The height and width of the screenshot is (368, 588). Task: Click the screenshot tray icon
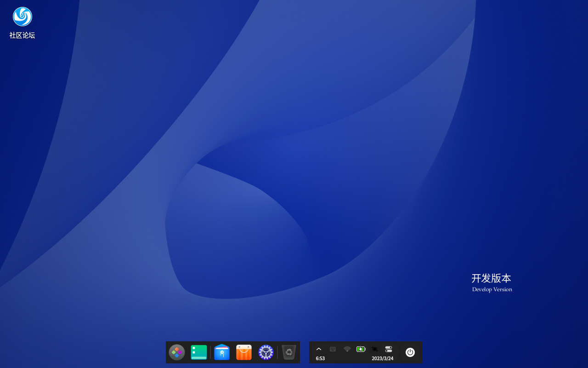pyautogui.click(x=374, y=349)
